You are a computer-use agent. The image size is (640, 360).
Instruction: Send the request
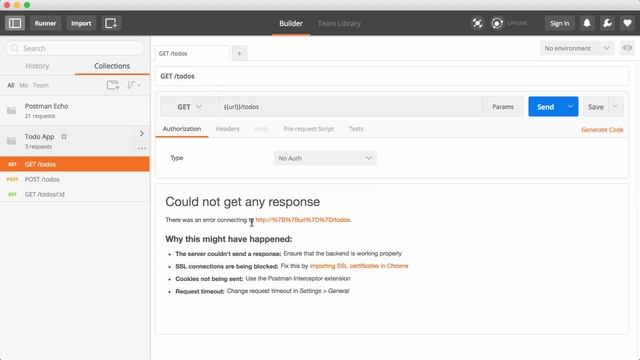click(x=545, y=107)
